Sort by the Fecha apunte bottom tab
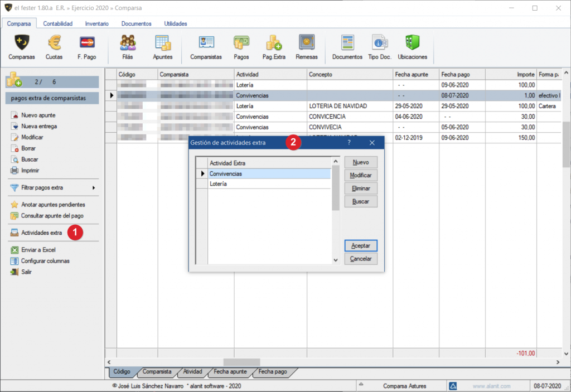The height and width of the screenshot is (392, 571). pos(230,371)
